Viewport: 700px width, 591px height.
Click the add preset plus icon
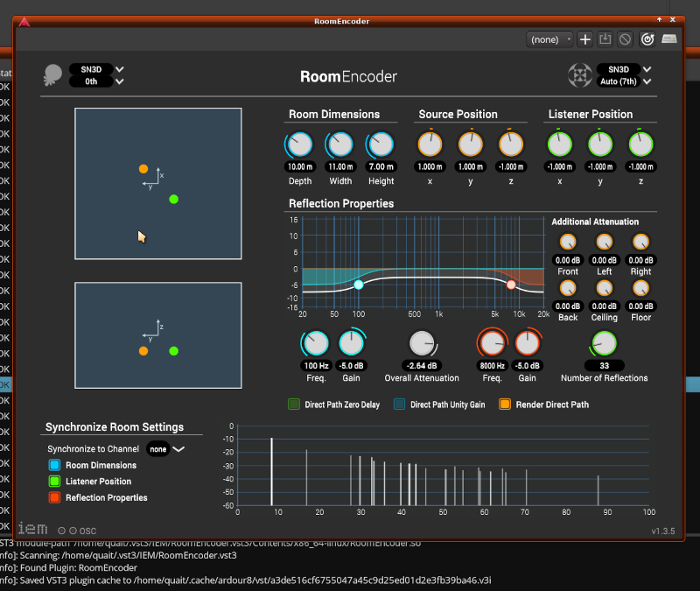click(585, 39)
